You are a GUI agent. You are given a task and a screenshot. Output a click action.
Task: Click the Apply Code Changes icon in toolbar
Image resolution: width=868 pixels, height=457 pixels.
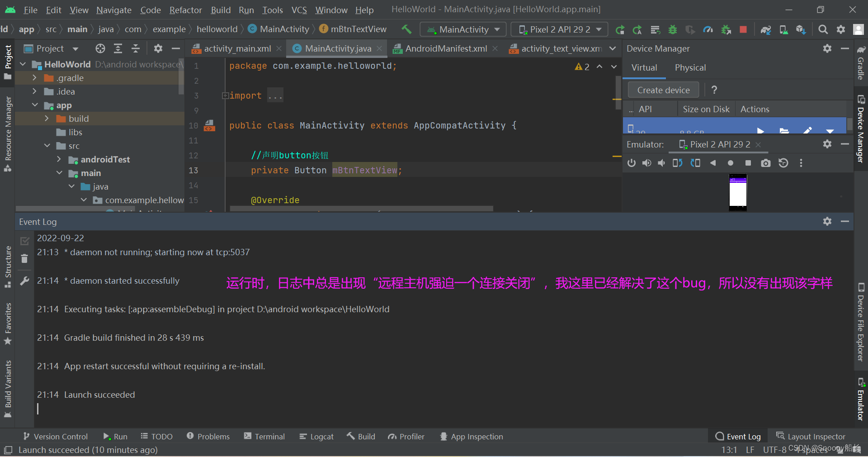[x=655, y=29]
